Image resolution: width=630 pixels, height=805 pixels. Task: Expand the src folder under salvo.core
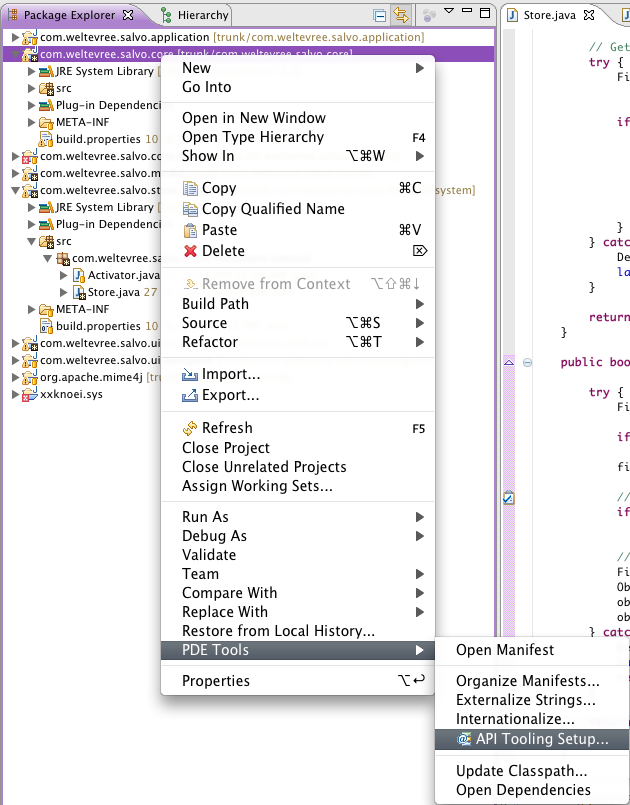tap(31, 88)
